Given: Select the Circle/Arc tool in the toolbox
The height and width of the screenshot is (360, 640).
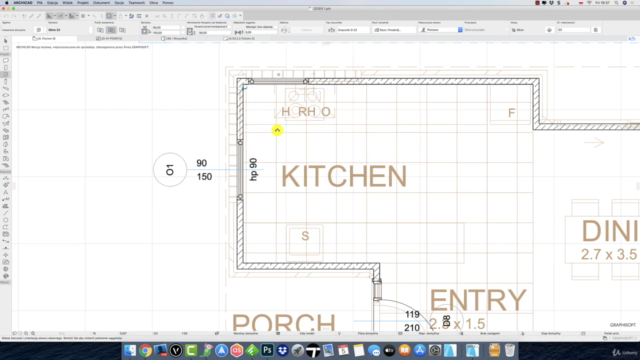Looking at the screenshot, I should tap(6, 220).
